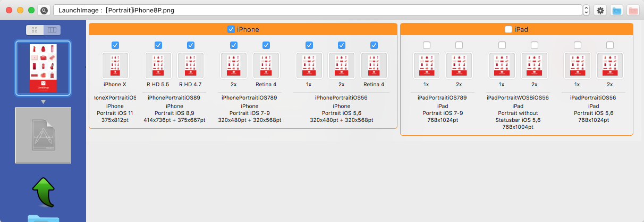
Task: Click the iPhone X image preview
Action: click(115, 65)
